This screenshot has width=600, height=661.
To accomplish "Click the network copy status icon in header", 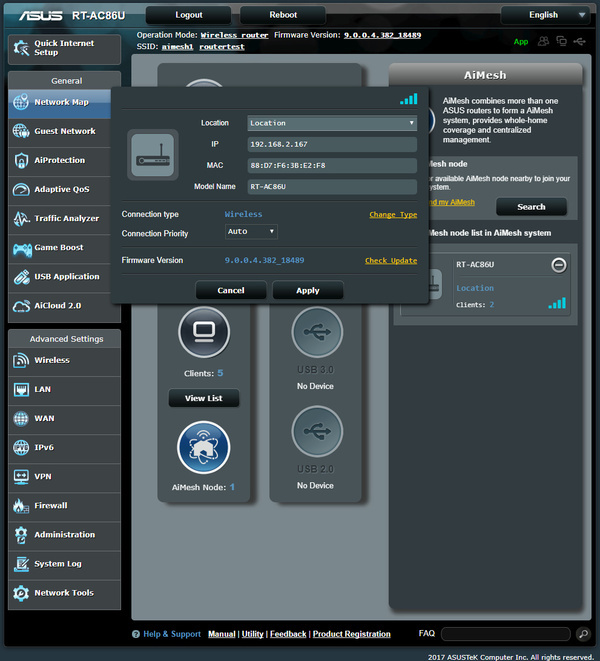I will (561, 41).
